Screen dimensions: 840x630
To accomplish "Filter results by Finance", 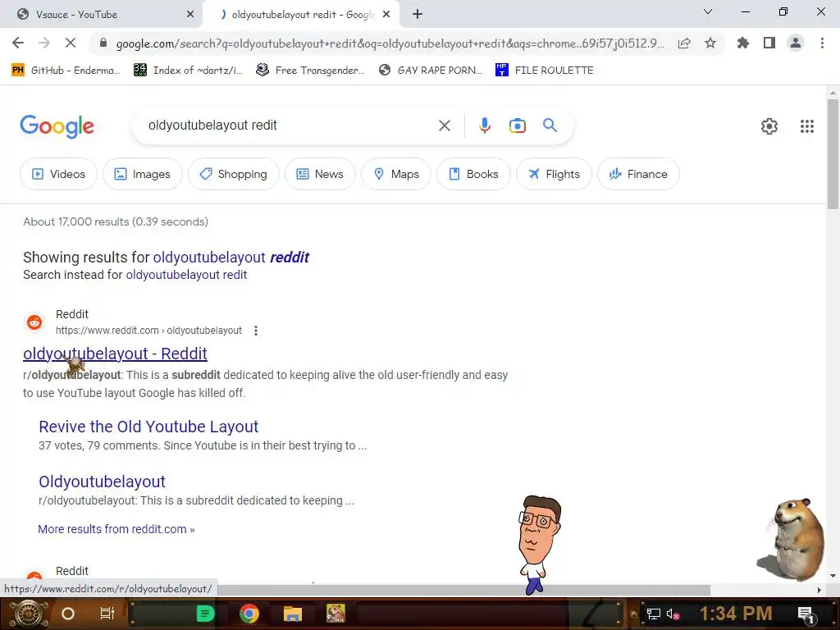I will point(638,174).
